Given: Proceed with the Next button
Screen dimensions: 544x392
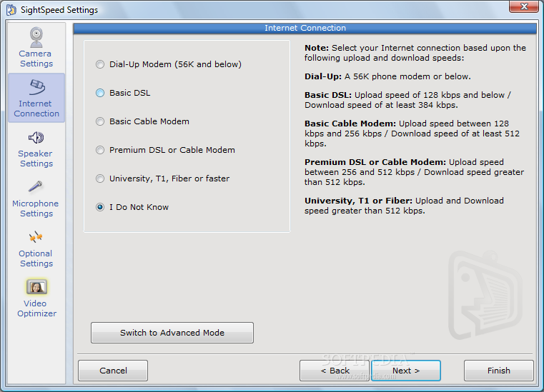Looking at the screenshot, I should point(406,371).
